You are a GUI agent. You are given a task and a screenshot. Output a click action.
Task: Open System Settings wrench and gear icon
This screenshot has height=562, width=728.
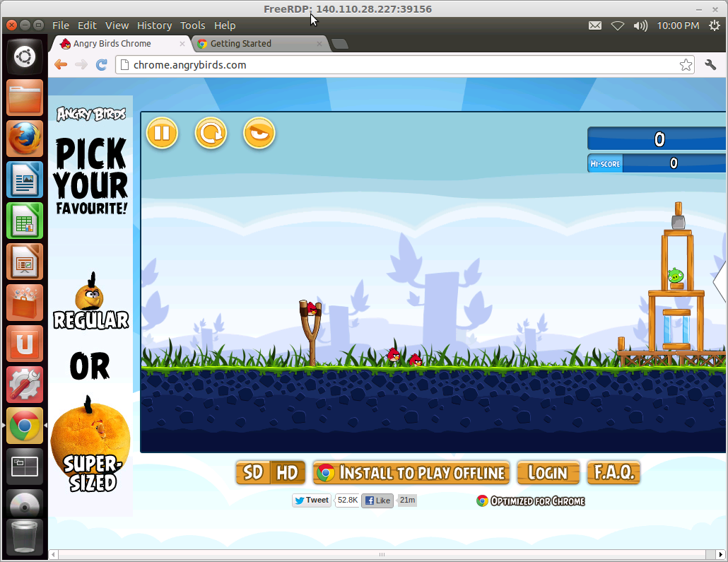(x=25, y=385)
